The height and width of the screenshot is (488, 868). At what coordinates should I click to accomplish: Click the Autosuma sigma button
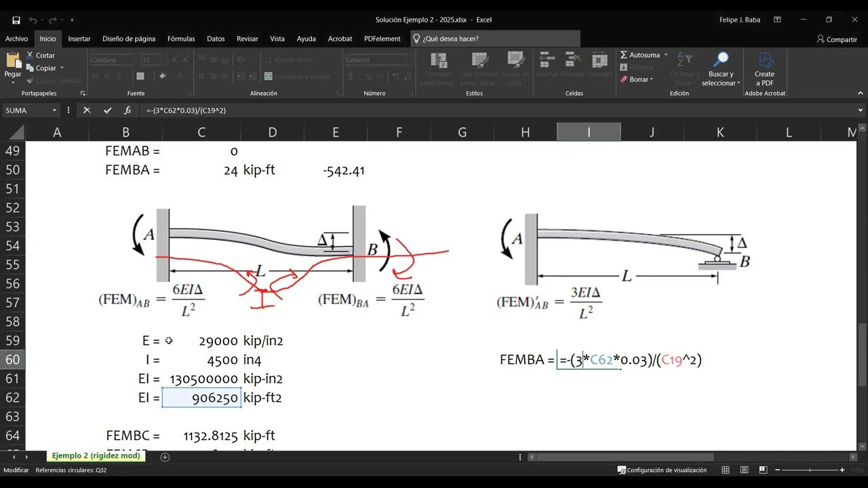[x=639, y=55]
